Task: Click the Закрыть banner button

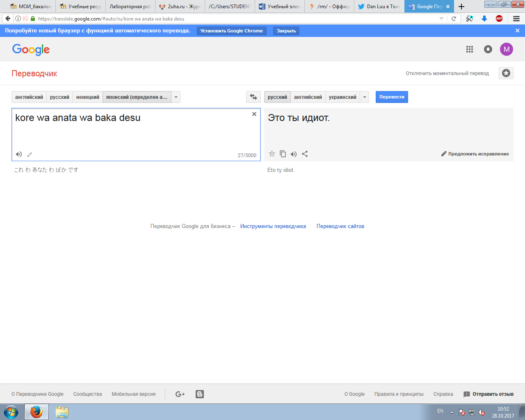Action: click(286, 31)
